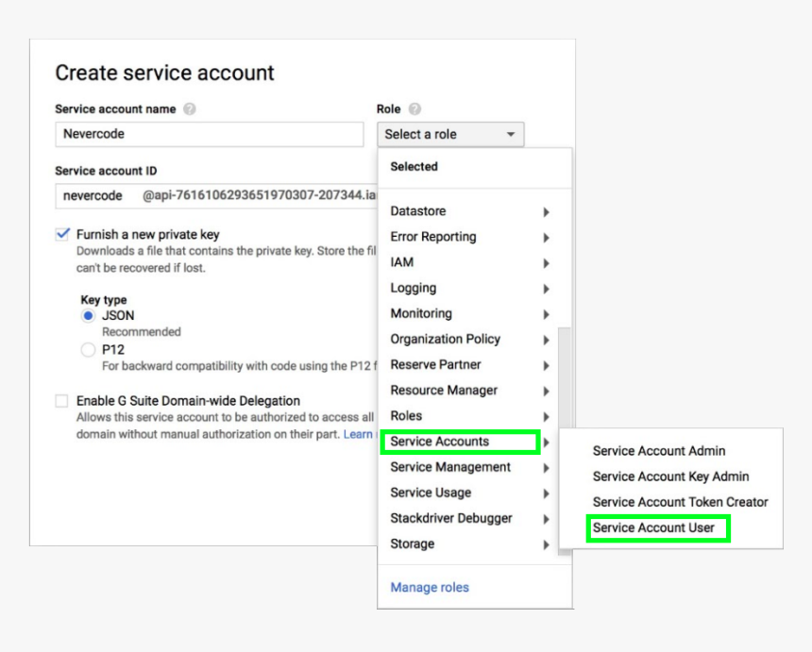Choose Stackdriver Debugger in the role menu

point(451,519)
